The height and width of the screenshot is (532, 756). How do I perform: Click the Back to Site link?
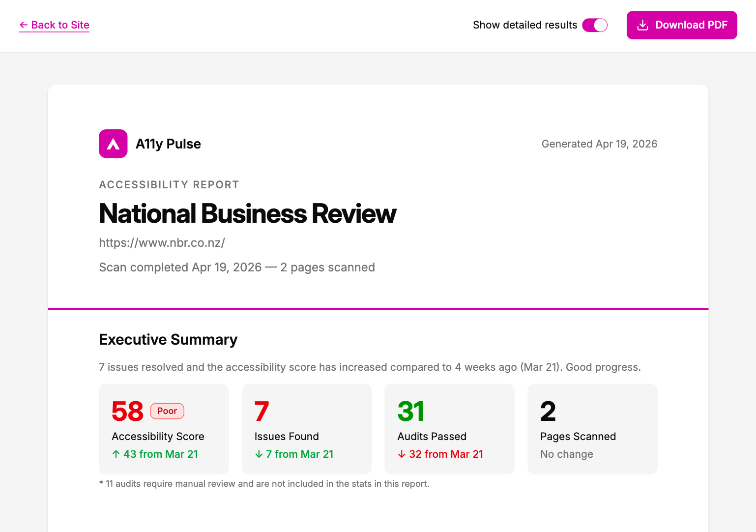(54, 25)
